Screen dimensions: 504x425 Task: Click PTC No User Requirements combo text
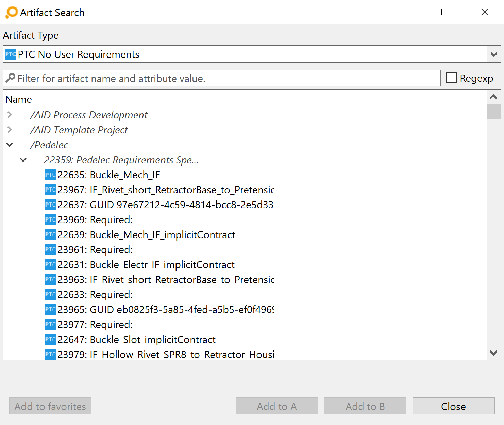coord(79,54)
